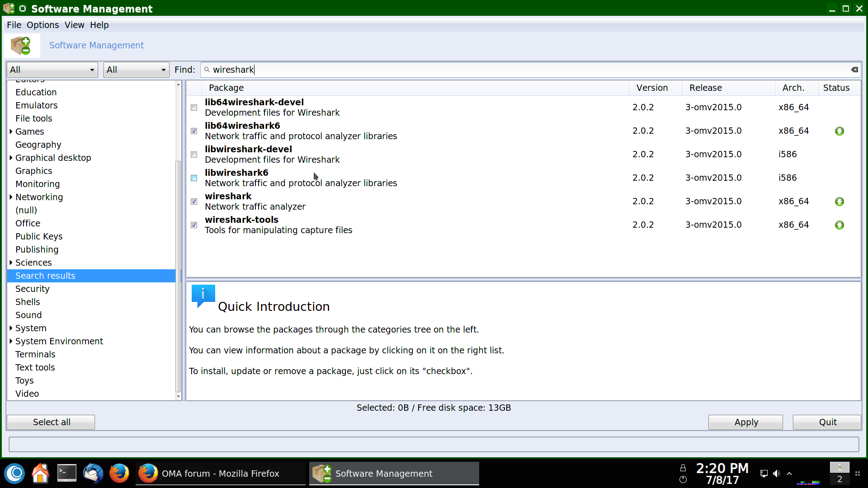Image resolution: width=868 pixels, height=488 pixels.
Task: Open the first All filter dropdown
Action: [52, 70]
